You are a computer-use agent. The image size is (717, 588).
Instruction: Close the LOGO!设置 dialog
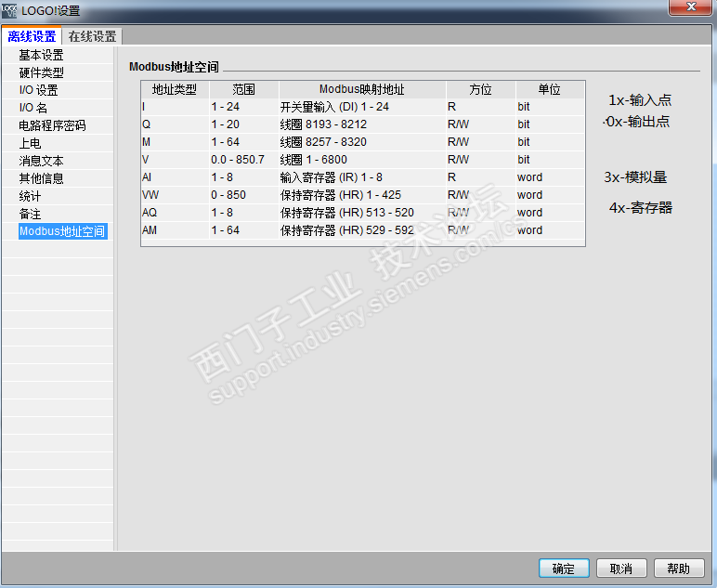pos(691,7)
